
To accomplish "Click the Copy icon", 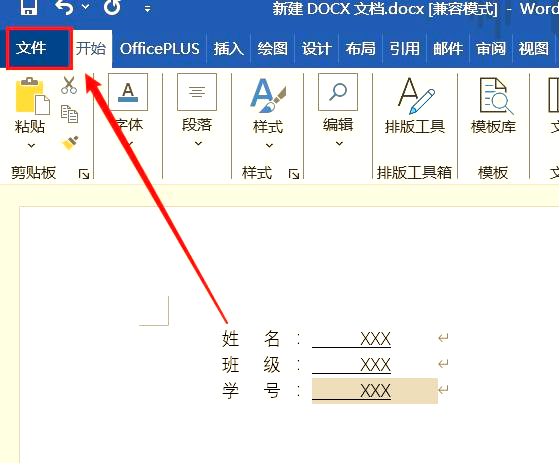I will (x=69, y=114).
